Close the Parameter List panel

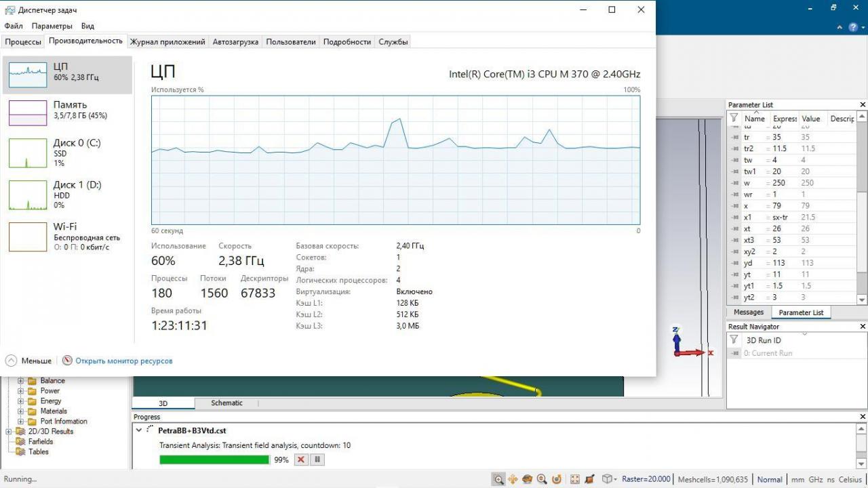(x=863, y=105)
